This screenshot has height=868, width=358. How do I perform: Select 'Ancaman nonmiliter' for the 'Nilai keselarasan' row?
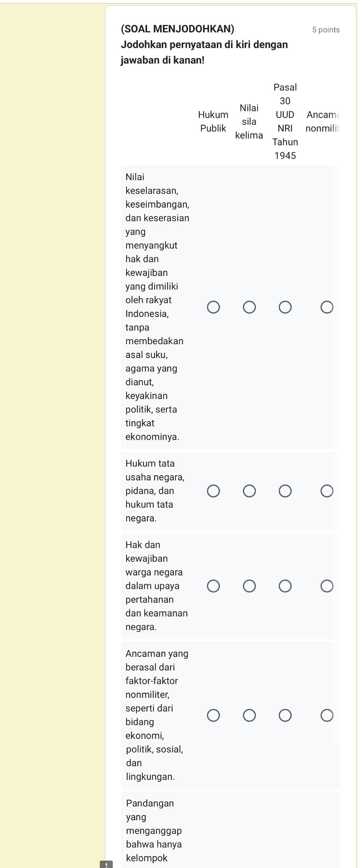pos(327,306)
